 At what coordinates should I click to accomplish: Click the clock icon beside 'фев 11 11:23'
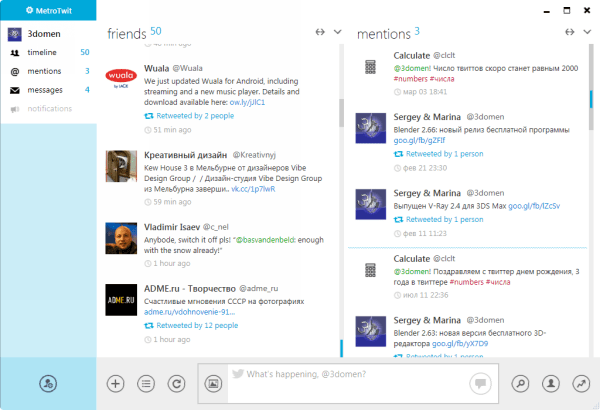[x=397, y=234]
